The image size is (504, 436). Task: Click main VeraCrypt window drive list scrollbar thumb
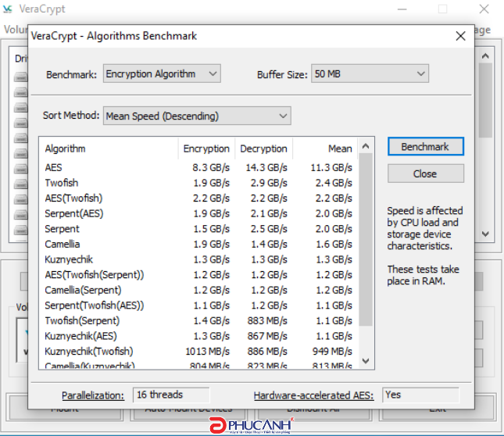(x=485, y=100)
